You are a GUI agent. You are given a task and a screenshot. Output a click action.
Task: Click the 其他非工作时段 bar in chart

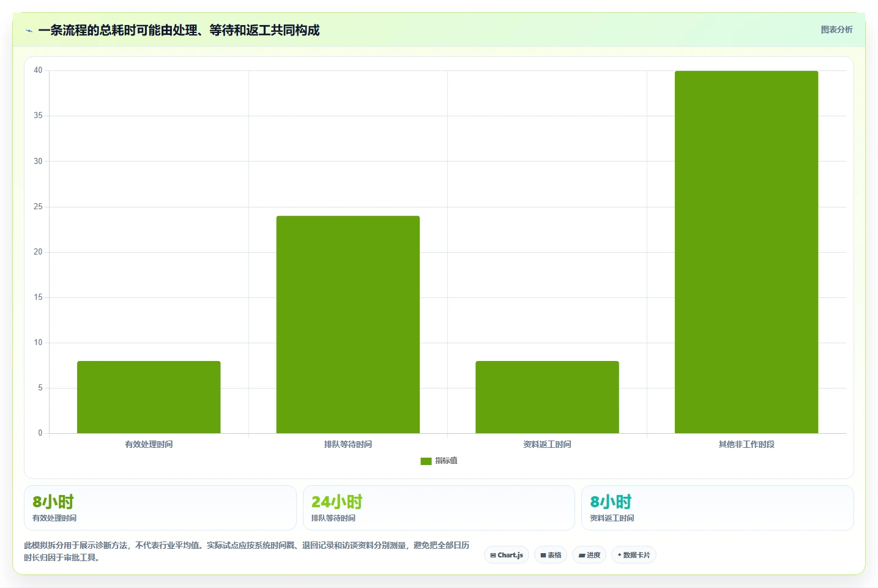tap(746, 252)
